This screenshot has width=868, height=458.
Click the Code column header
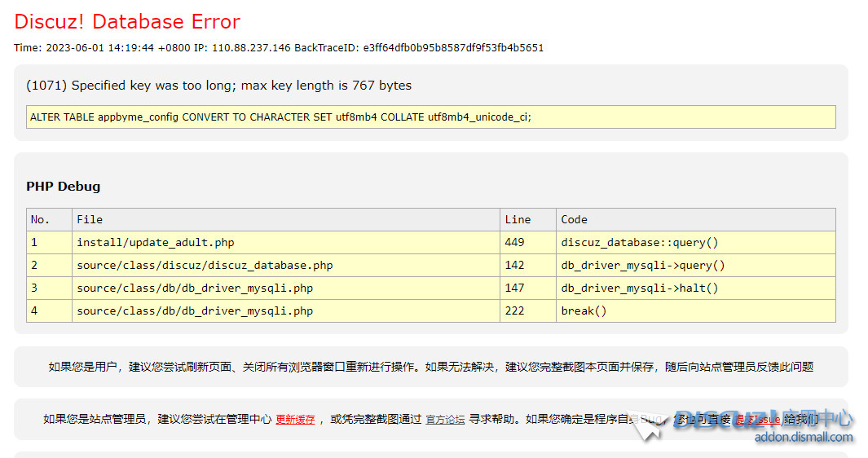click(x=574, y=219)
